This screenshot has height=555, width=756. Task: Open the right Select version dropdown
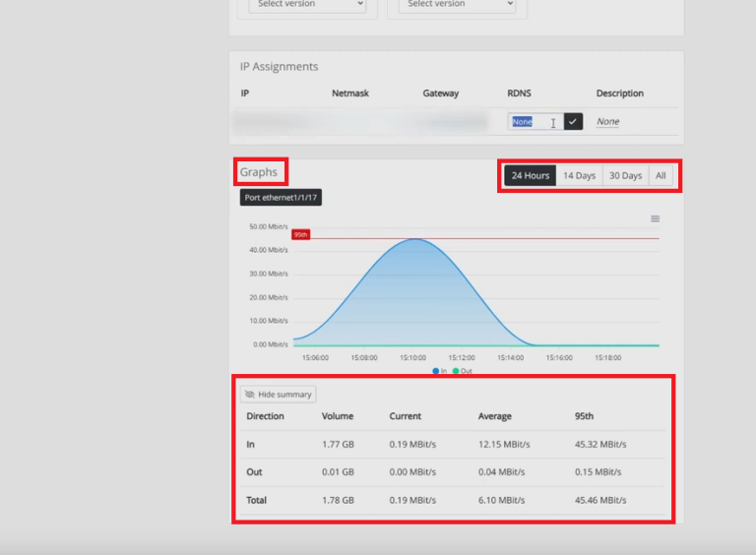(451, 4)
